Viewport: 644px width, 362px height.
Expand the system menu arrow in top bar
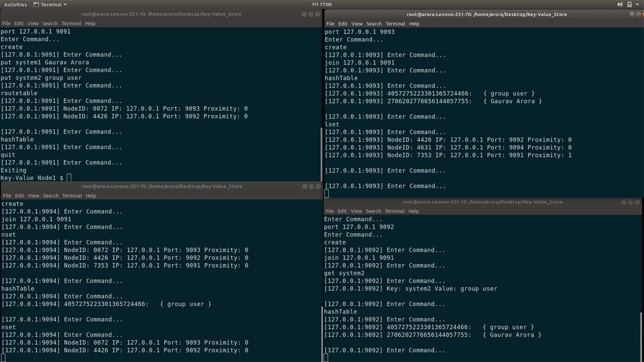click(x=637, y=4)
